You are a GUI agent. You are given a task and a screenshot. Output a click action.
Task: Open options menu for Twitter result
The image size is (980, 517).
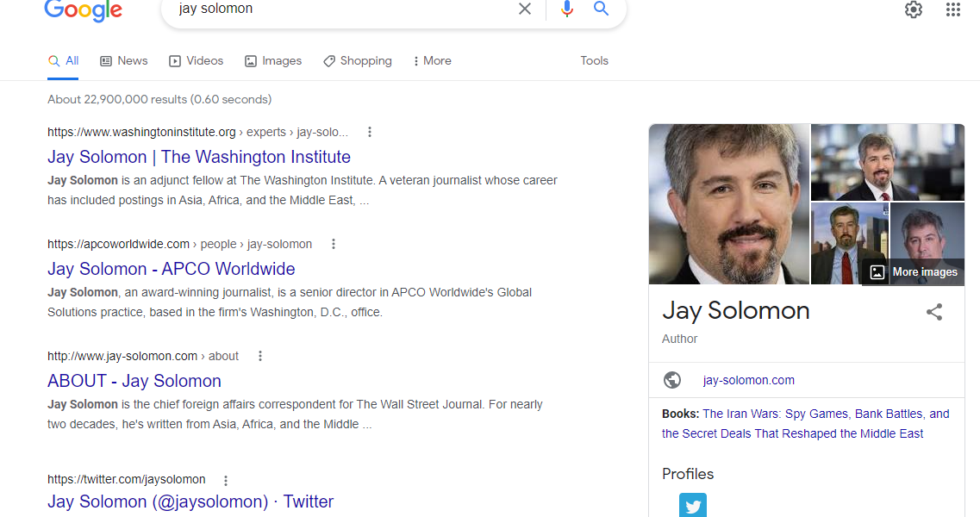(x=226, y=480)
